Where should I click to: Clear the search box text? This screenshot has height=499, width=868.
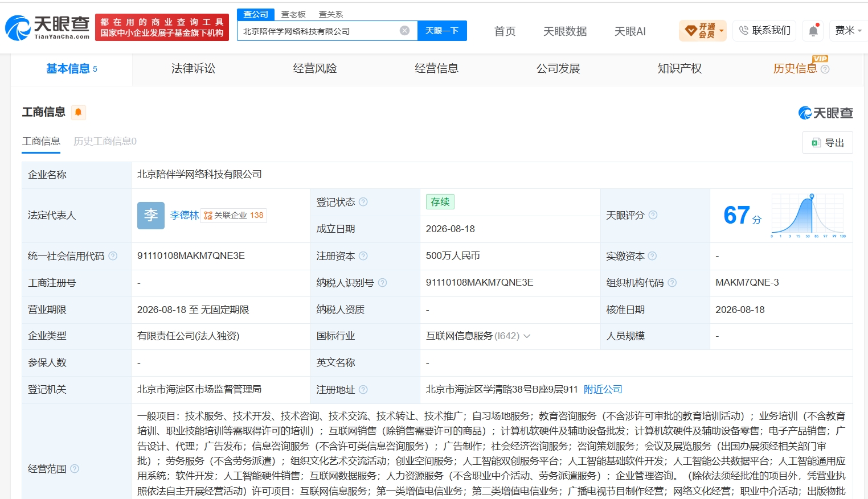pyautogui.click(x=404, y=31)
